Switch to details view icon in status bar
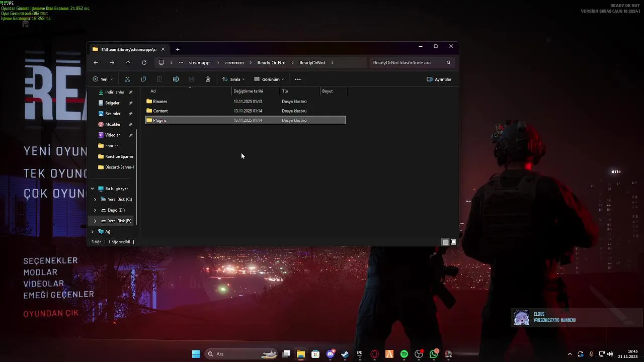The width and height of the screenshot is (644, 362). 445,242
